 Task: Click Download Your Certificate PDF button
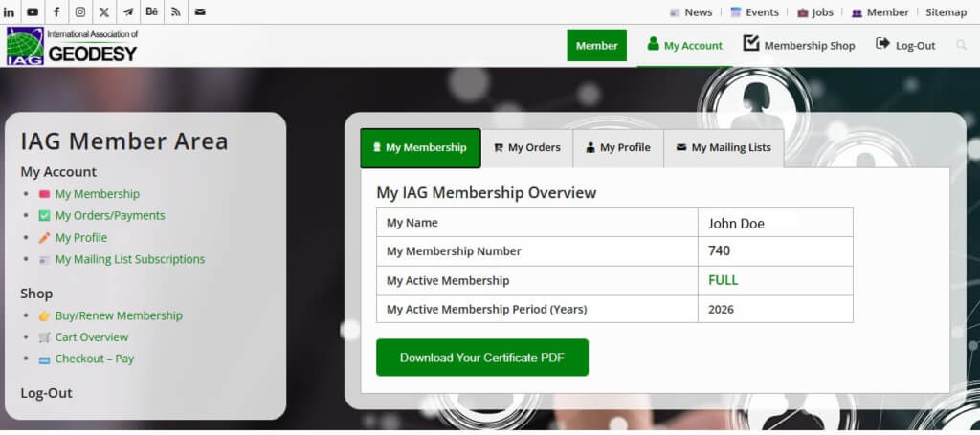[x=481, y=358]
